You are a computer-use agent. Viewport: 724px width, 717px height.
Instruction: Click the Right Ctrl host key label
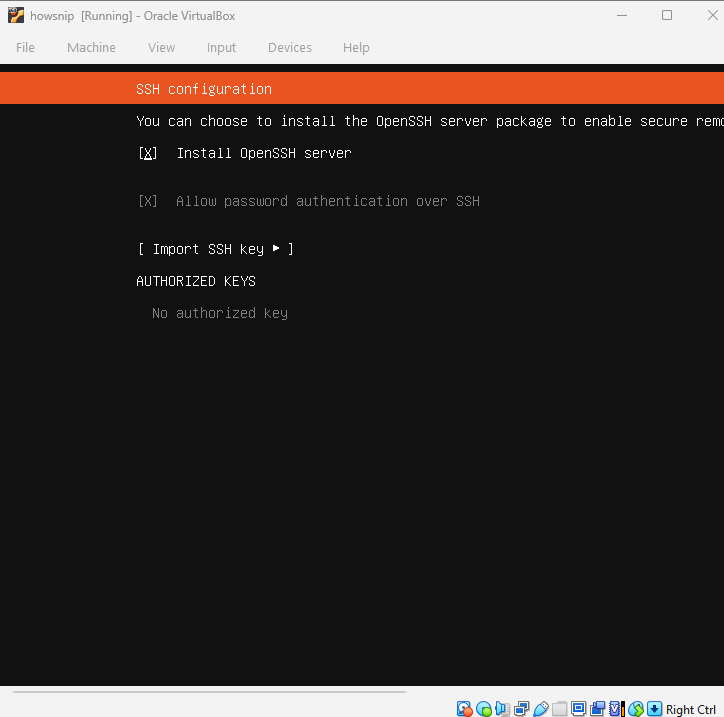coord(691,709)
